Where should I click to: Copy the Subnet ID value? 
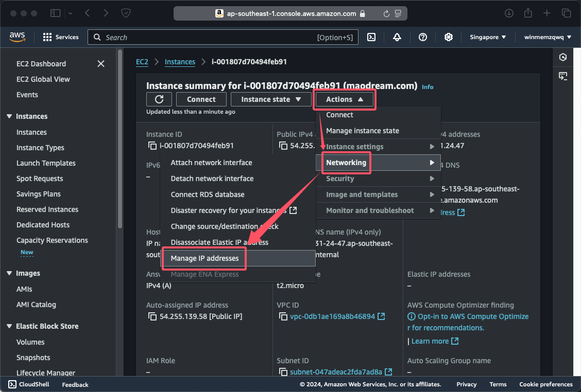pos(283,371)
